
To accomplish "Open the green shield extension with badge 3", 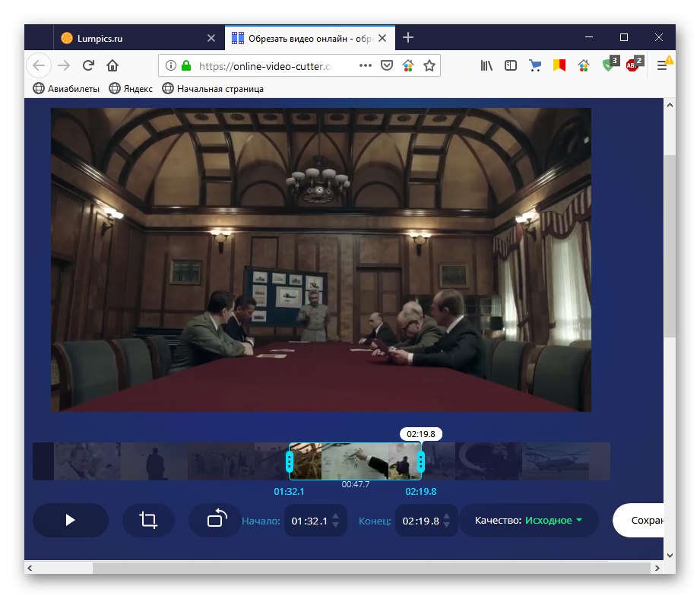I will pos(610,65).
